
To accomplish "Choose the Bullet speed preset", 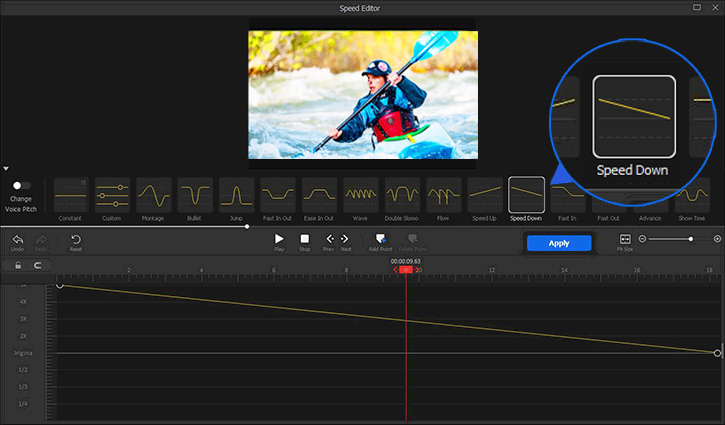I will pos(195,195).
